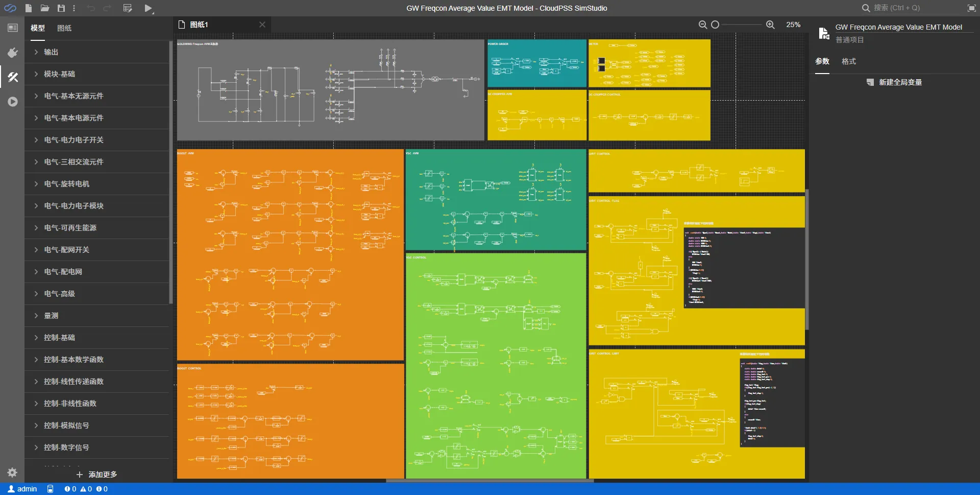Expand the 电气-基本无源元件 category
This screenshot has height=495, width=980.
[x=97, y=96]
